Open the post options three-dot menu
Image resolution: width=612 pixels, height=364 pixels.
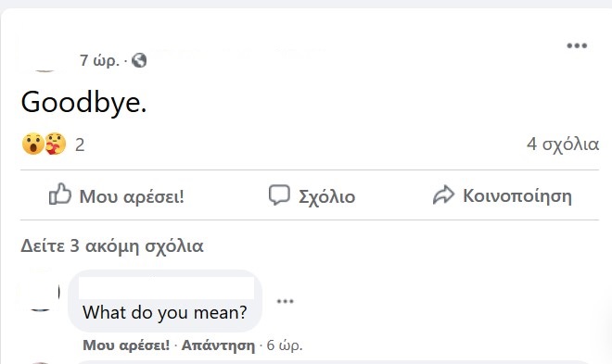click(577, 45)
